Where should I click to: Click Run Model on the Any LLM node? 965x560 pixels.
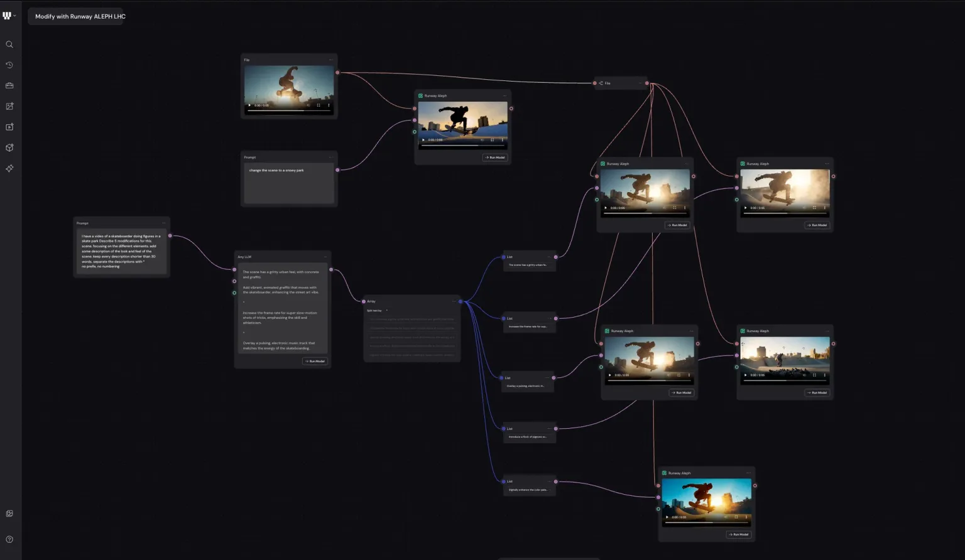pos(315,361)
